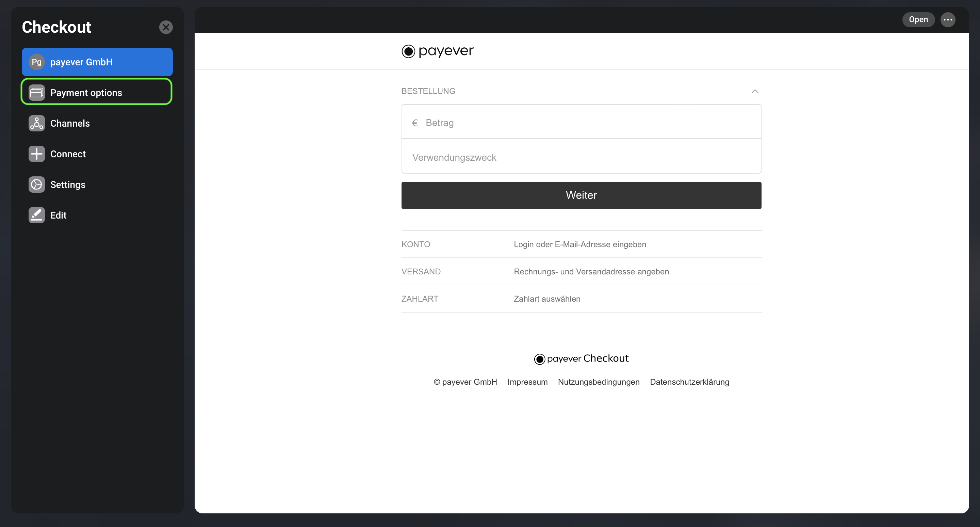Open the Payment options menu item

97,92
